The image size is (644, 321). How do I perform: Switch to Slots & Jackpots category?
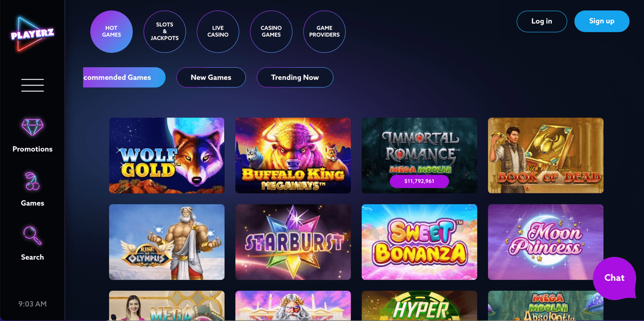point(165,31)
